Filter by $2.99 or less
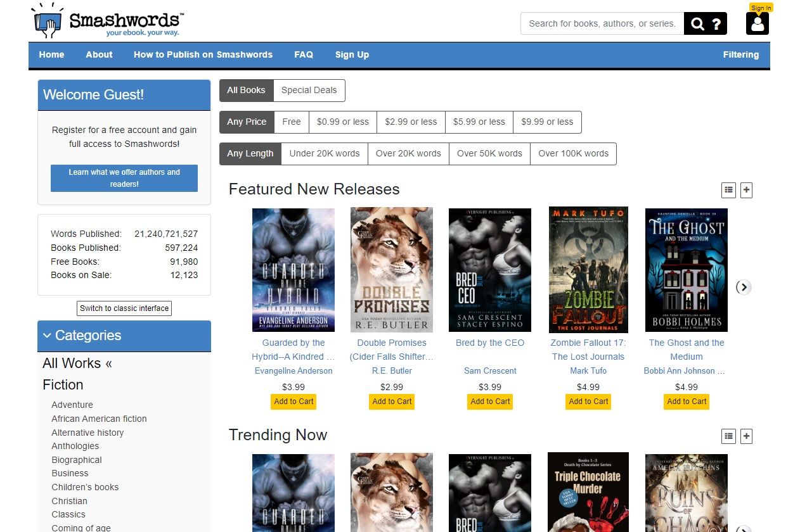 point(411,122)
